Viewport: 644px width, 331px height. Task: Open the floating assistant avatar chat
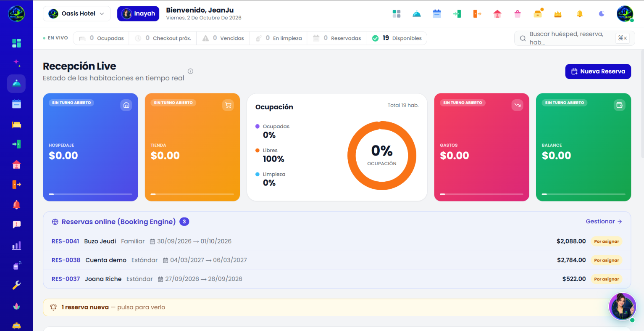coord(623,307)
